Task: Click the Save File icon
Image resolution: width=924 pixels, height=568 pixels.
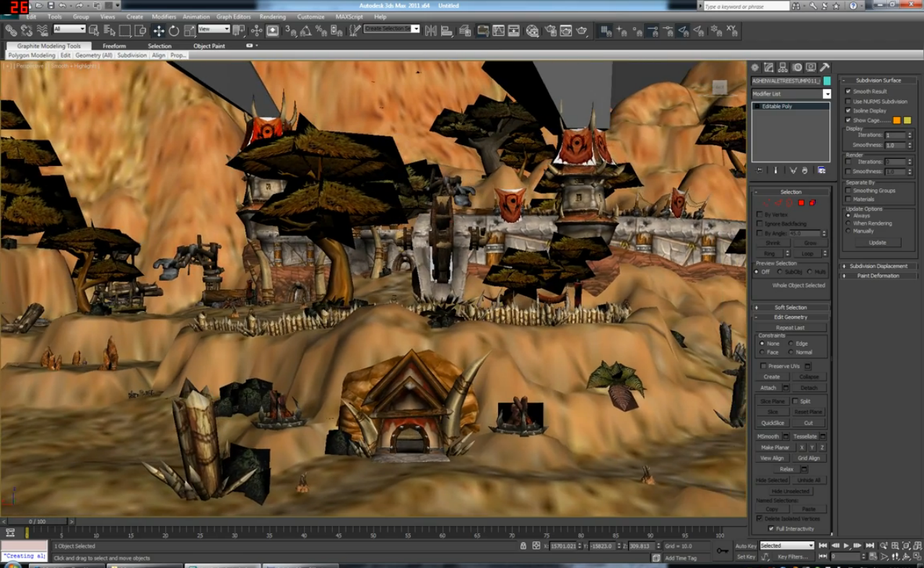Action: pyautogui.click(x=51, y=5)
